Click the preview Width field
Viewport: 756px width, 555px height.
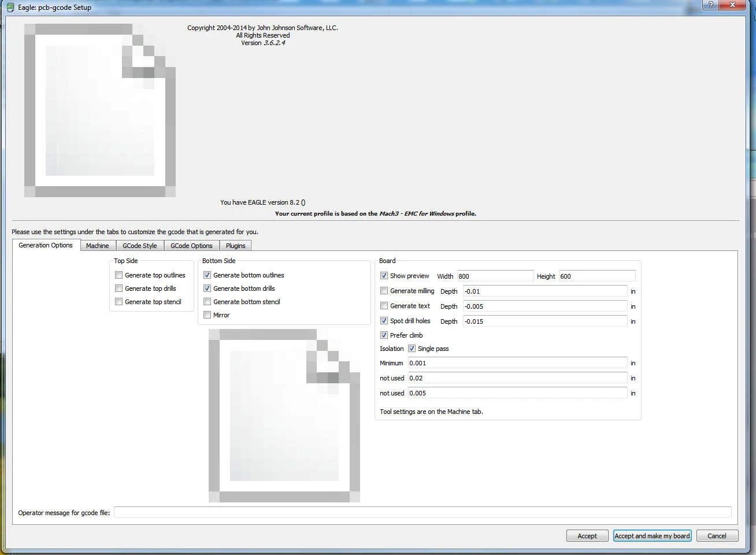[495, 276]
